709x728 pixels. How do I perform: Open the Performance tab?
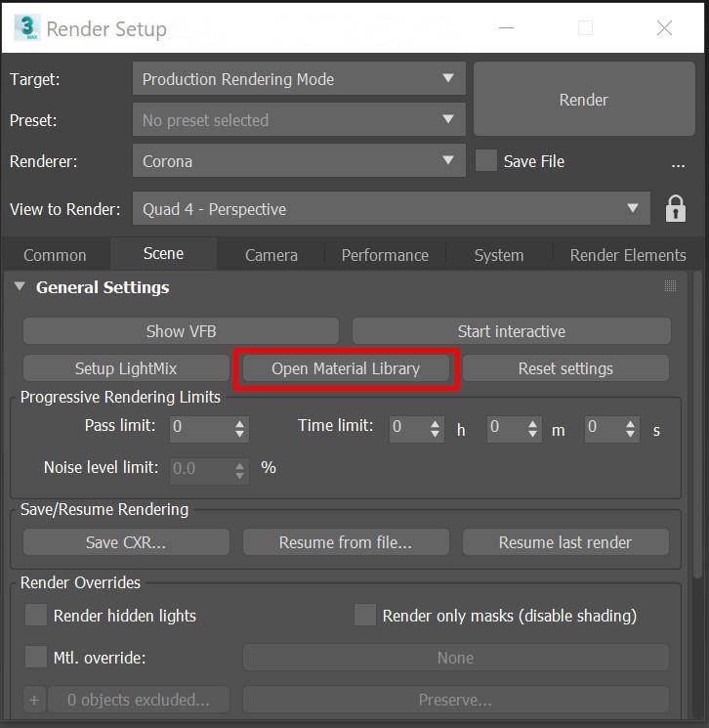pos(385,255)
